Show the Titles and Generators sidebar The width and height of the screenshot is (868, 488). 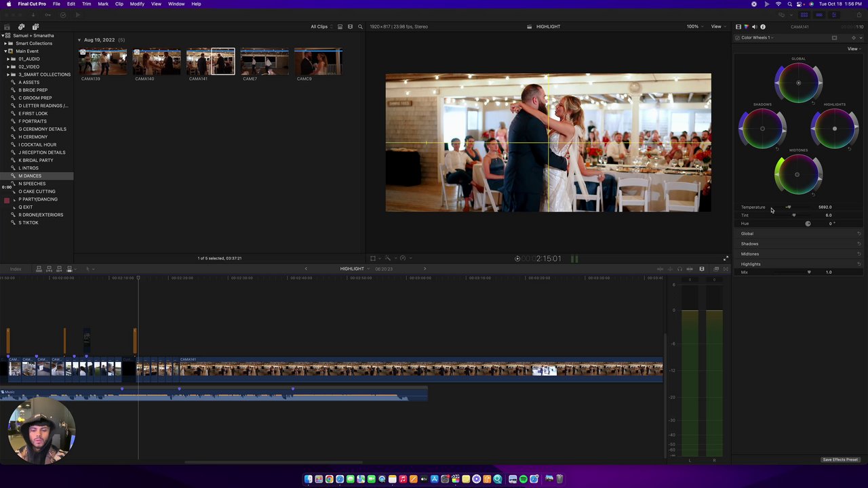(x=35, y=26)
